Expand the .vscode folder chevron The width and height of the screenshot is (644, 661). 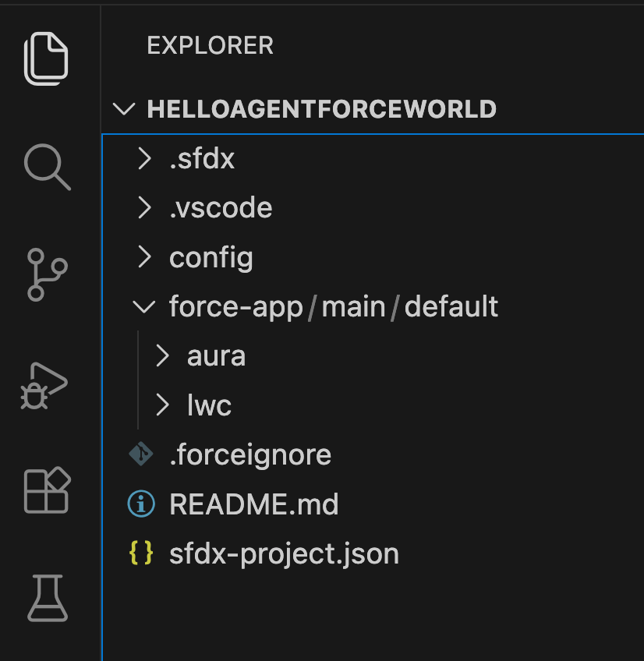[x=144, y=208]
